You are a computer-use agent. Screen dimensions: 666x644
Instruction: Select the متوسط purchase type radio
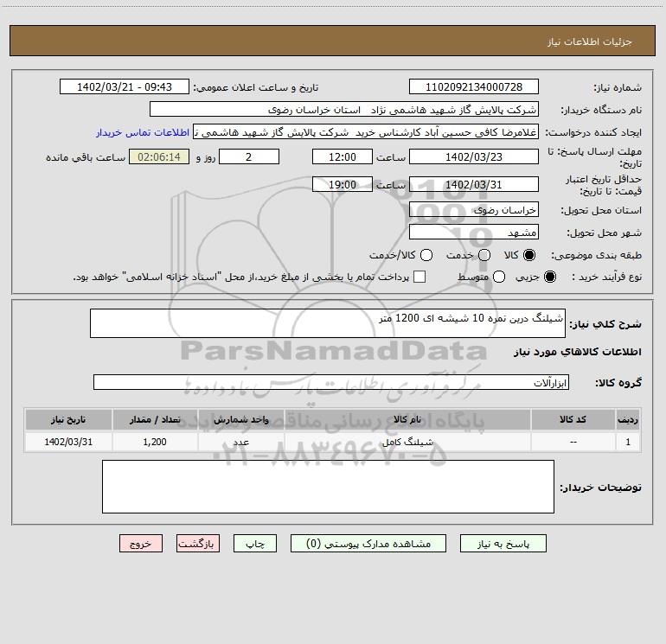coord(499,277)
